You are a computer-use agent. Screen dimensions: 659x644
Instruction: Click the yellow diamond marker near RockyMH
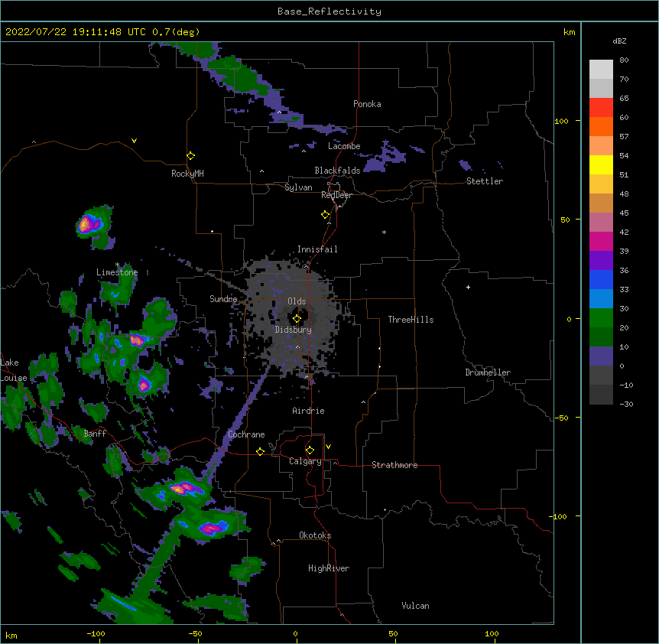pos(190,156)
